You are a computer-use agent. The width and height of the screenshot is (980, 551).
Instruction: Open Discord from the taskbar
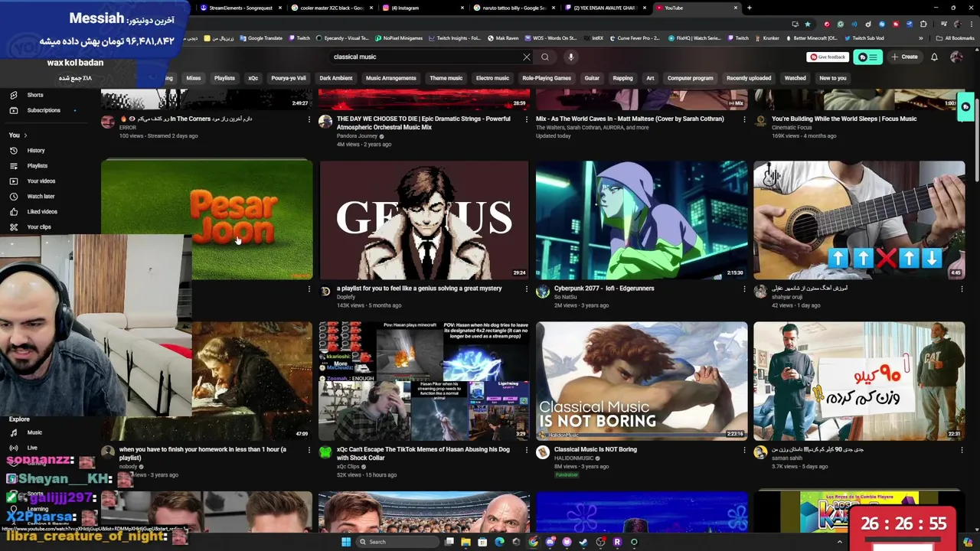click(x=550, y=542)
